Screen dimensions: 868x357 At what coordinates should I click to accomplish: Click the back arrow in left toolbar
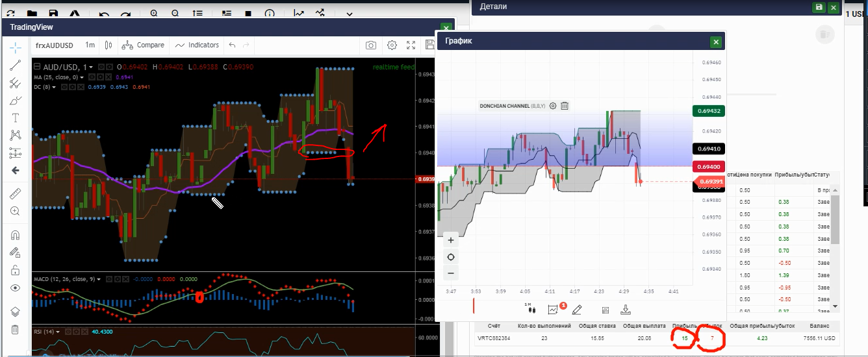pos(16,171)
